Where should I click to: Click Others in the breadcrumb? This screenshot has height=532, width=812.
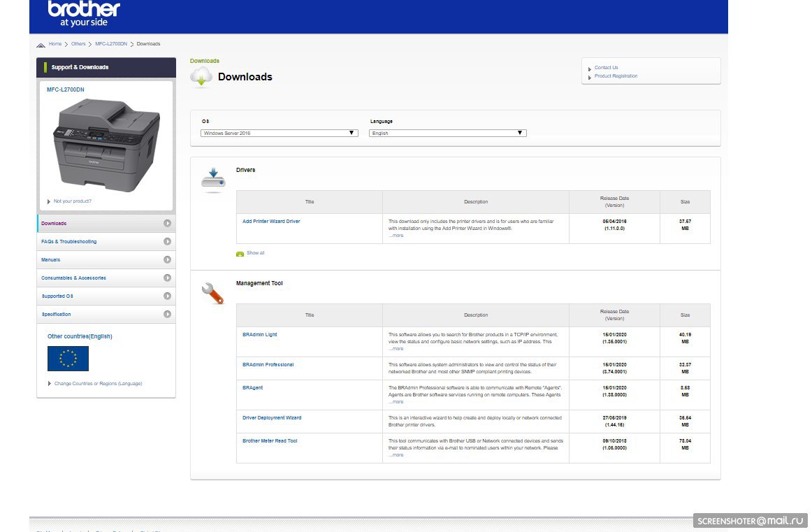78,44
